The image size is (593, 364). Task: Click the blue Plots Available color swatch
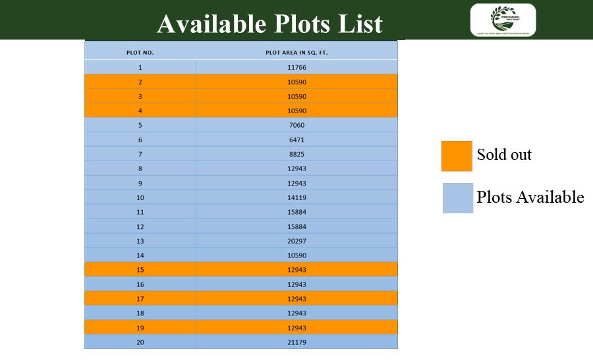[x=457, y=197]
